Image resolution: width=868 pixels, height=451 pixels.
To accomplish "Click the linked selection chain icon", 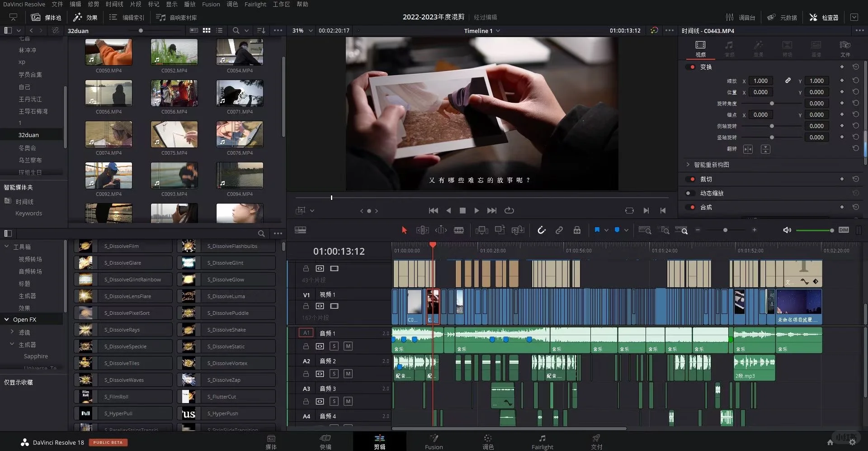I will coord(559,230).
